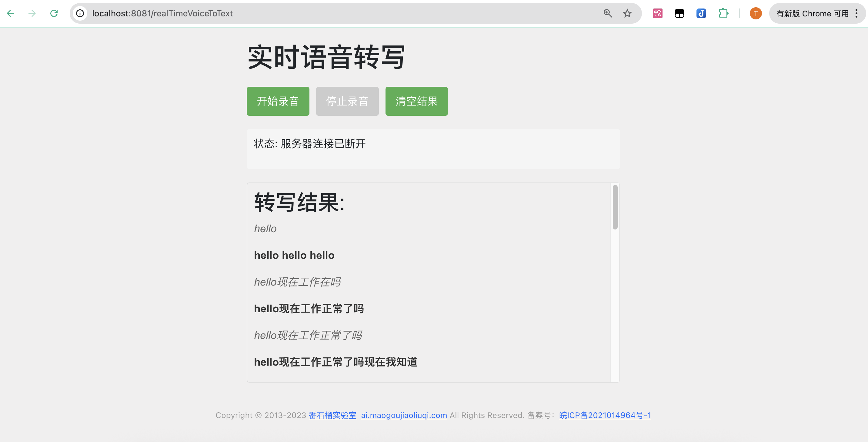Clear results with 清空结果
This screenshot has height=442, width=868.
point(416,101)
